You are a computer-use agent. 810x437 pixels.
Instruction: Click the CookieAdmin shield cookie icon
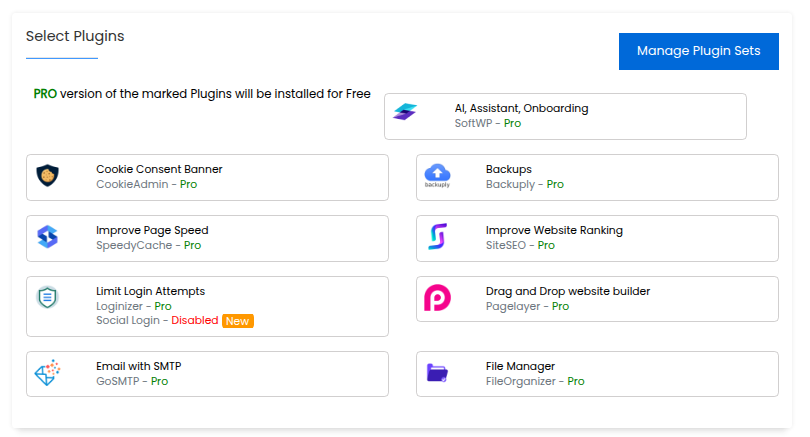pos(48,176)
